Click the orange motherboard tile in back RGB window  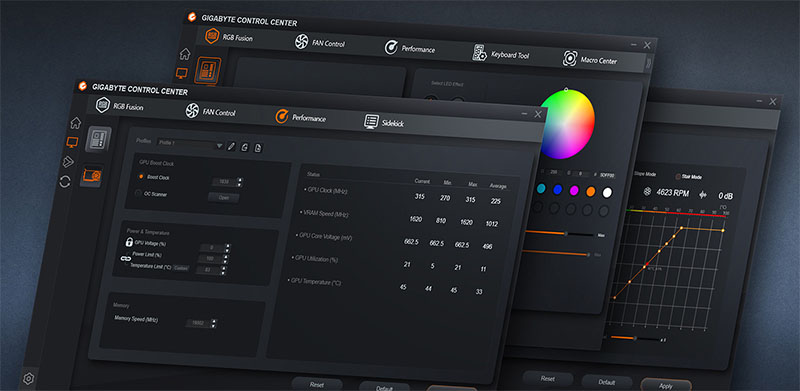point(208,70)
